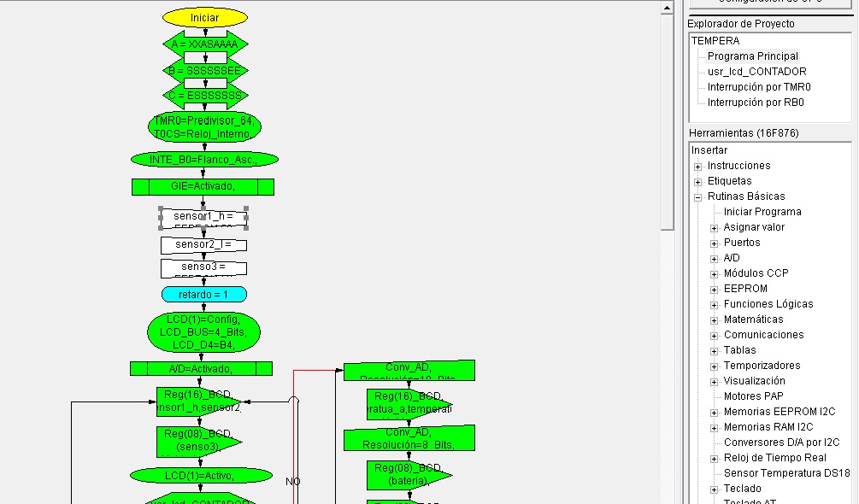The height and width of the screenshot is (504, 859).
Task: Select Reg(08)_BCD (bateria) block
Action: [x=409, y=475]
